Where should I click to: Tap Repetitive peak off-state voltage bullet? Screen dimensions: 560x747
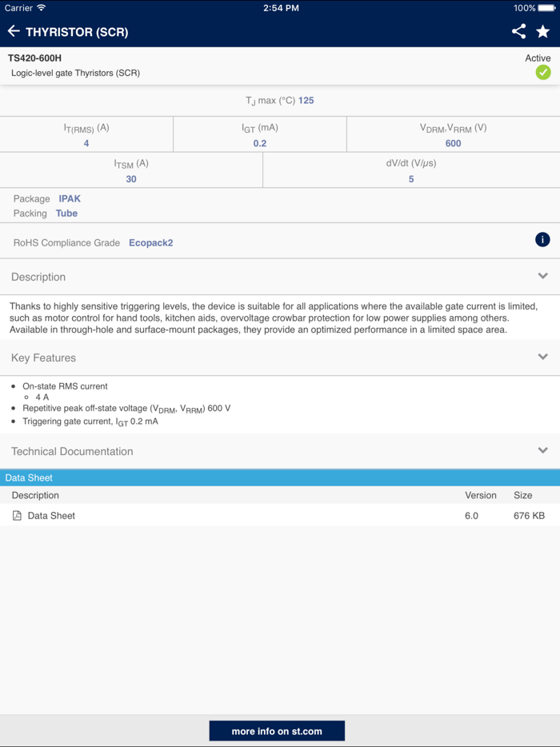(x=126, y=409)
